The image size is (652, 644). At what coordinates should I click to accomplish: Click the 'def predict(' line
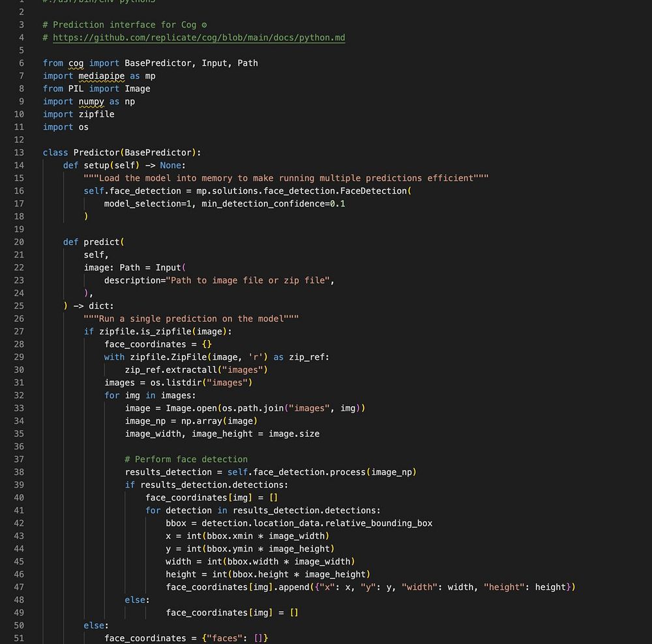(93, 242)
